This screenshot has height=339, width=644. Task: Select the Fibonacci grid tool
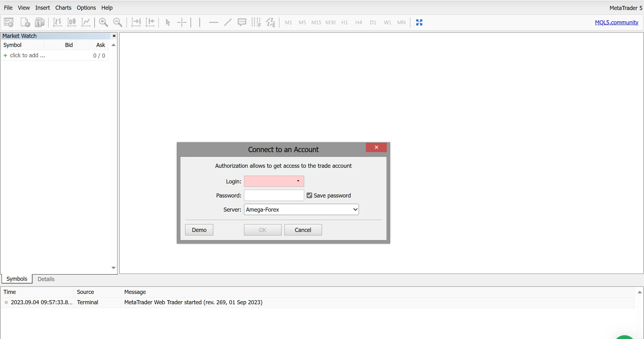pos(256,22)
